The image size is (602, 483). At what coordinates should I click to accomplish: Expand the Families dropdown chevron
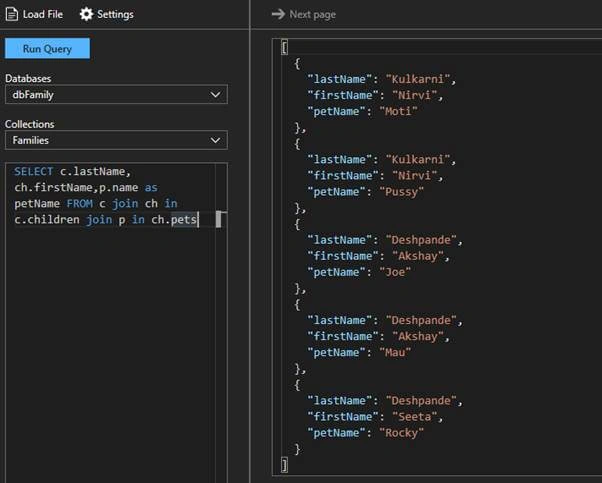click(215, 140)
